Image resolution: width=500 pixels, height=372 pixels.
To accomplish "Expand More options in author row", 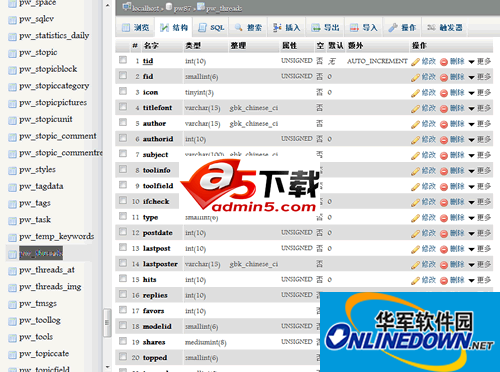I will click(480, 124).
